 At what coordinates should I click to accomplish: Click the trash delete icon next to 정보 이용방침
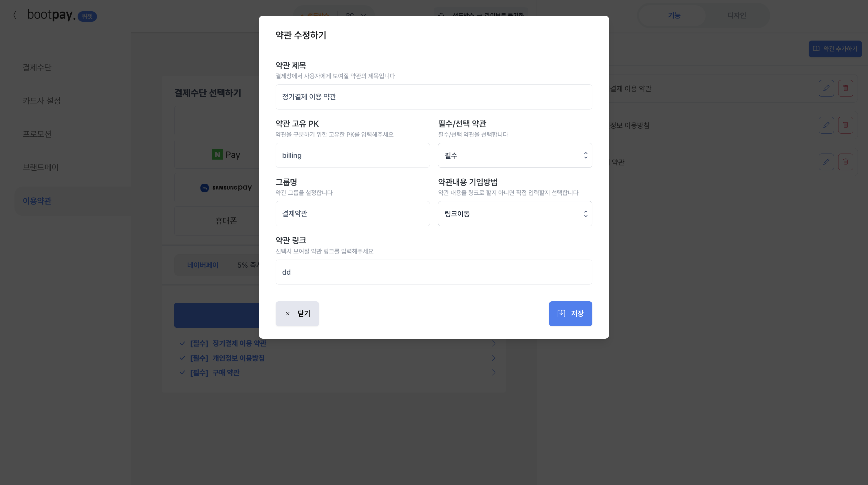(846, 125)
